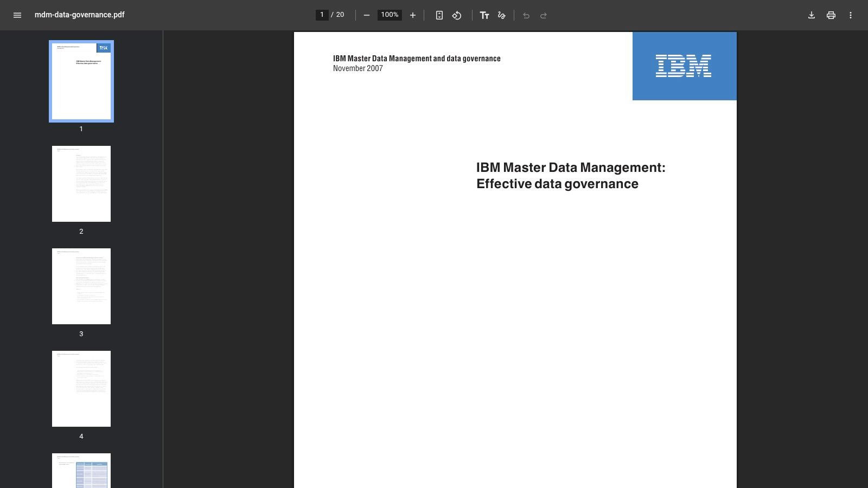Click the redo arrow icon
The height and width of the screenshot is (488, 868).
click(x=544, y=15)
